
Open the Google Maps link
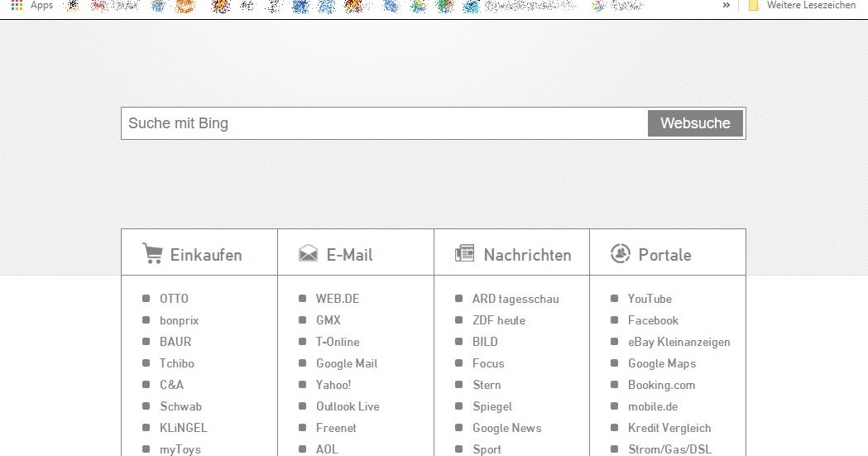coord(661,363)
